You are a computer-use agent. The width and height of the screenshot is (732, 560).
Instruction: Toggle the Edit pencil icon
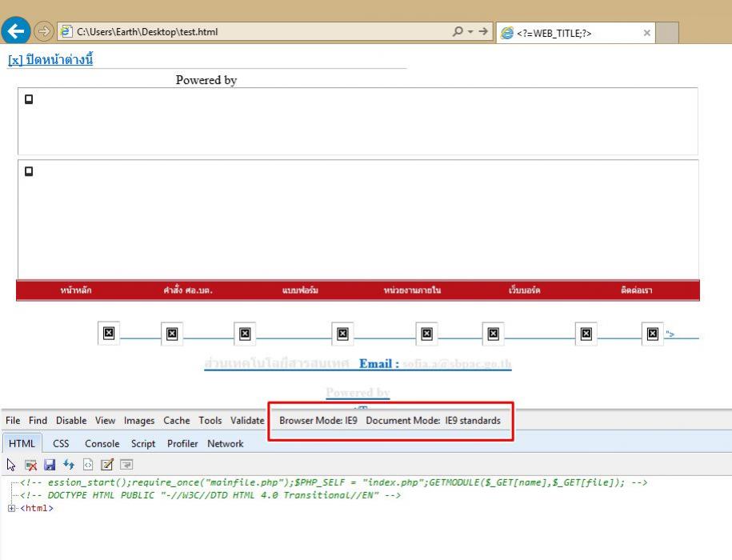tap(107, 465)
